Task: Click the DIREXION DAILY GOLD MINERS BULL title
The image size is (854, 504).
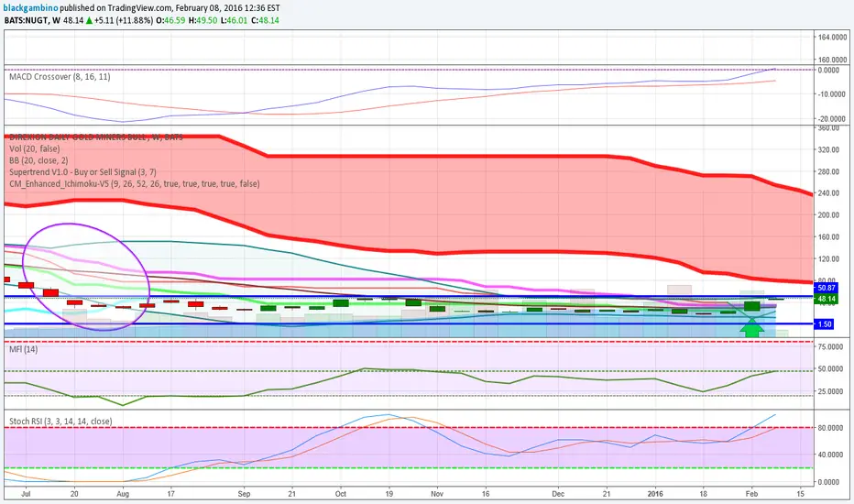Action: point(96,137)
